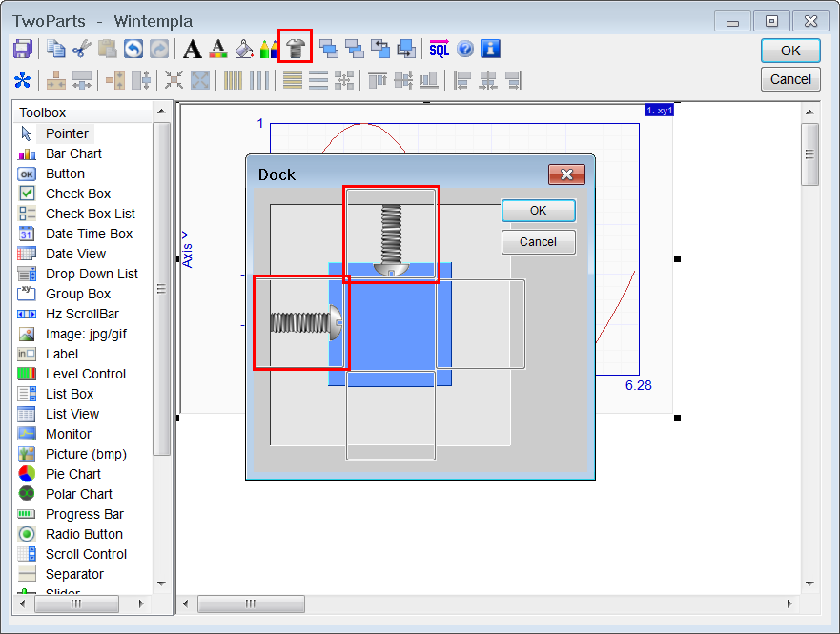Viewport: 840px width, 634px height.
Task: Select Check Box in the Toolbox
Action: pyautogui.click(x=77, y=194)
